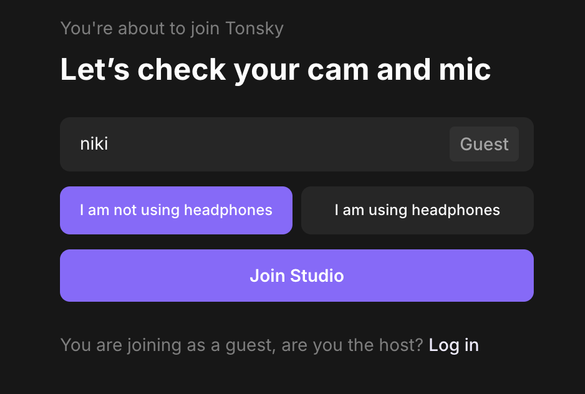The height and width of the screenshot is (394, 585).
Task: Log in as the host
Action: 454,345
